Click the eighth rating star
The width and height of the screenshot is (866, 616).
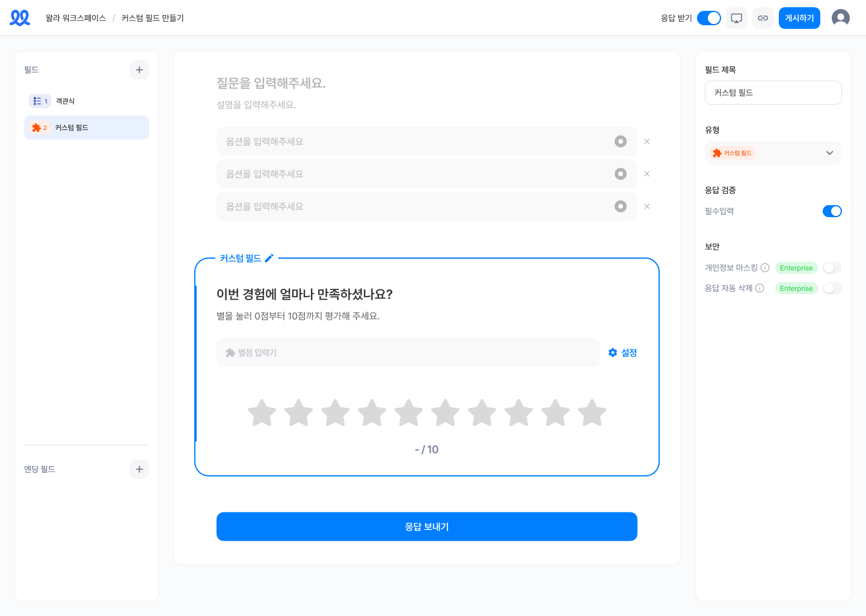pos(519,413)
